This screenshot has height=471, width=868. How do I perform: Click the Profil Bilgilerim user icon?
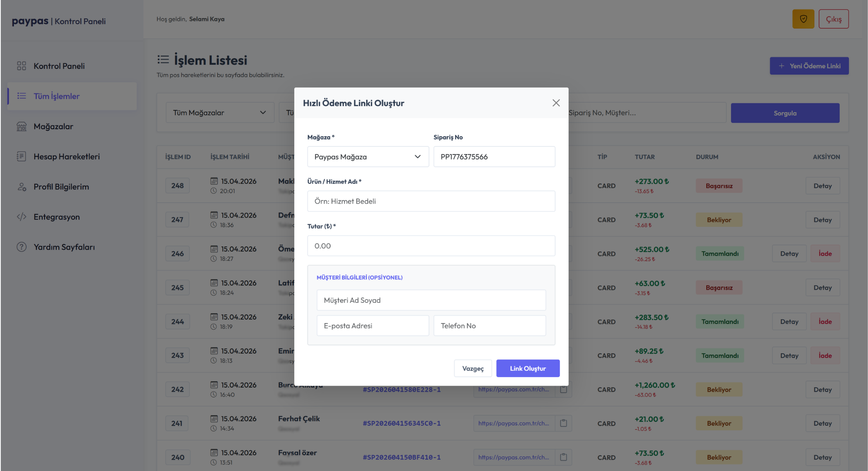click(x=21, y=187)
